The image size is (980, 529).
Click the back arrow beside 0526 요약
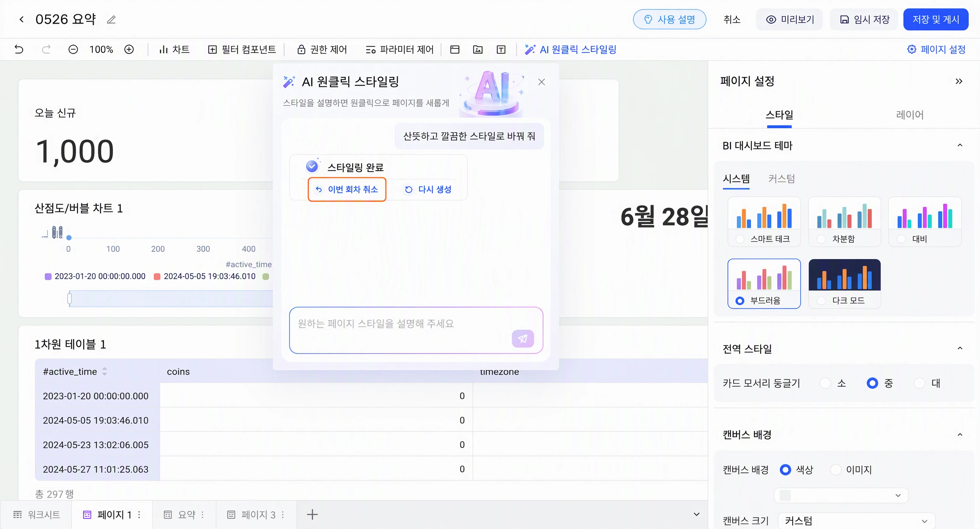pyautogui.click(x=22, y=19)
